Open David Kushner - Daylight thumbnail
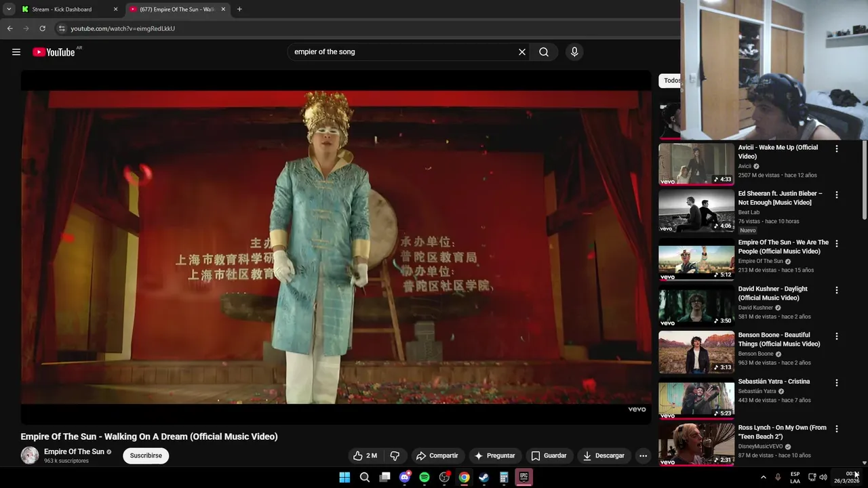 [x=696, y=305]
